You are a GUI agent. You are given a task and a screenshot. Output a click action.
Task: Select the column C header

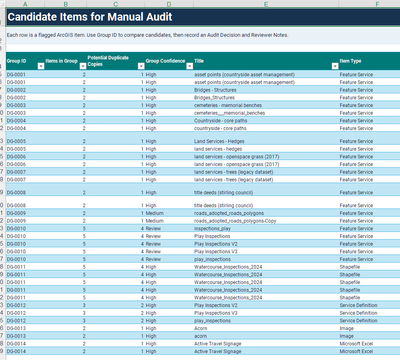[116, 4]
